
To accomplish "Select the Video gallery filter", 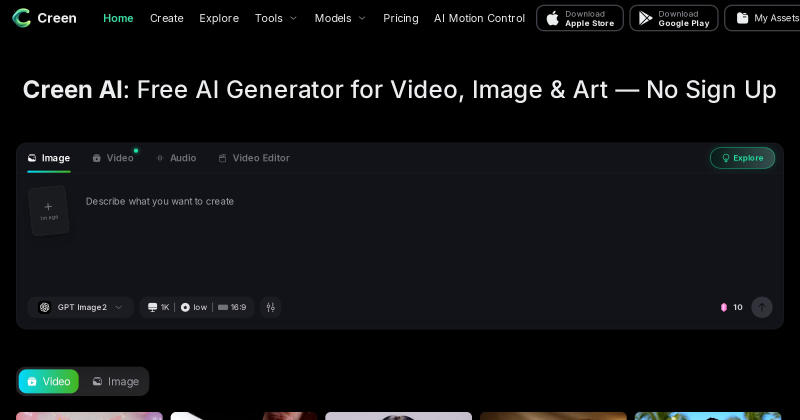I will click(x=49, y=381).
